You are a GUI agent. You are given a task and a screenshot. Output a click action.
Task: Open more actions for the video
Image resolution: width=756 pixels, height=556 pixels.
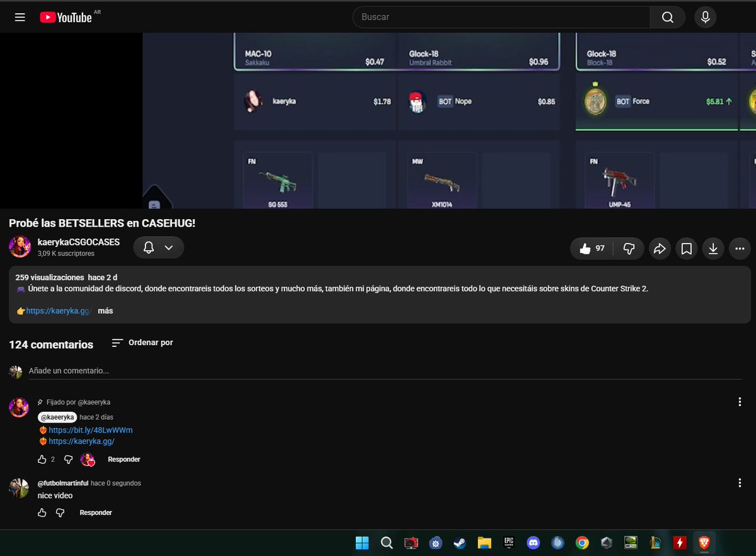[x=740, y=249]
